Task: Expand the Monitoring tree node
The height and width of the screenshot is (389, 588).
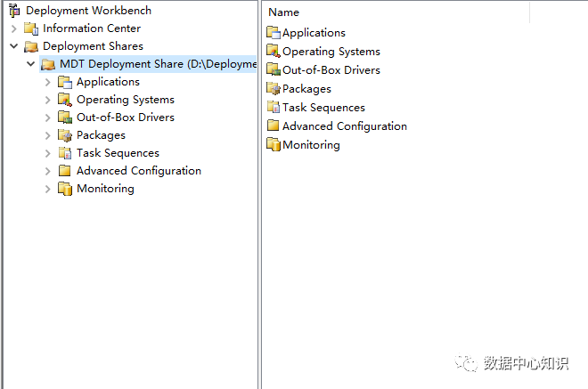Action: point(47,189)
